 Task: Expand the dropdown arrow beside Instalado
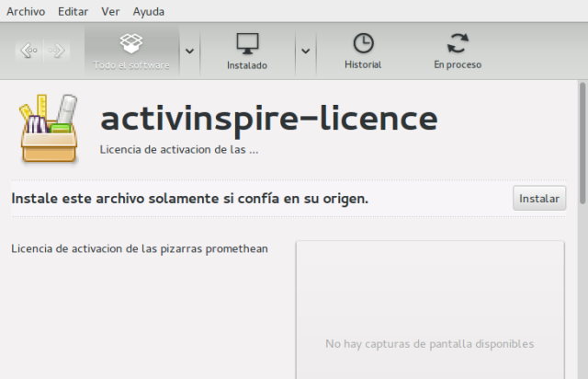point(305,51)
